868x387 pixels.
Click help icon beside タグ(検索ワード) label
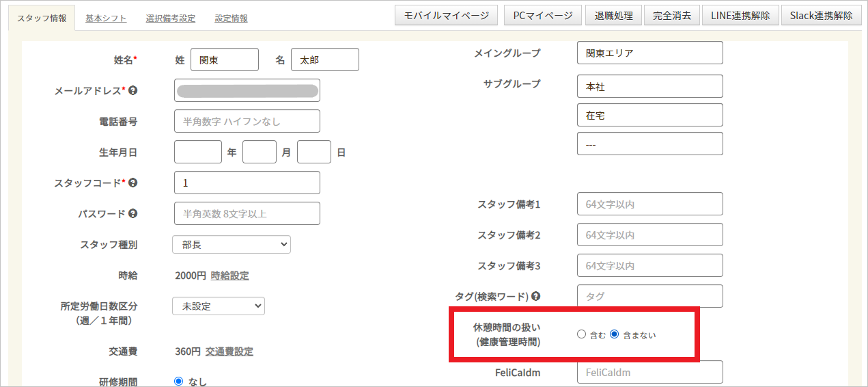click(x=536, y=296)
